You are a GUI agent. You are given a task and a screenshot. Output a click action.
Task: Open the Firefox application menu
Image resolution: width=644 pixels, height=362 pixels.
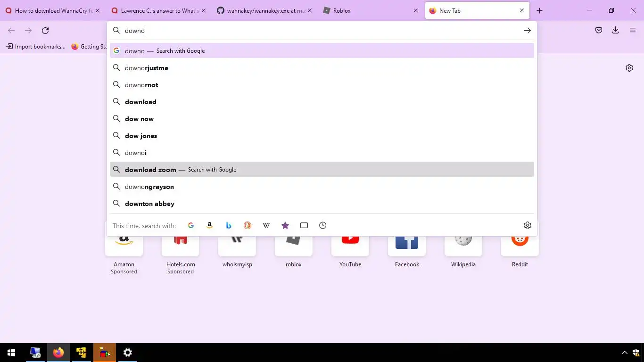tap(633, 31)
